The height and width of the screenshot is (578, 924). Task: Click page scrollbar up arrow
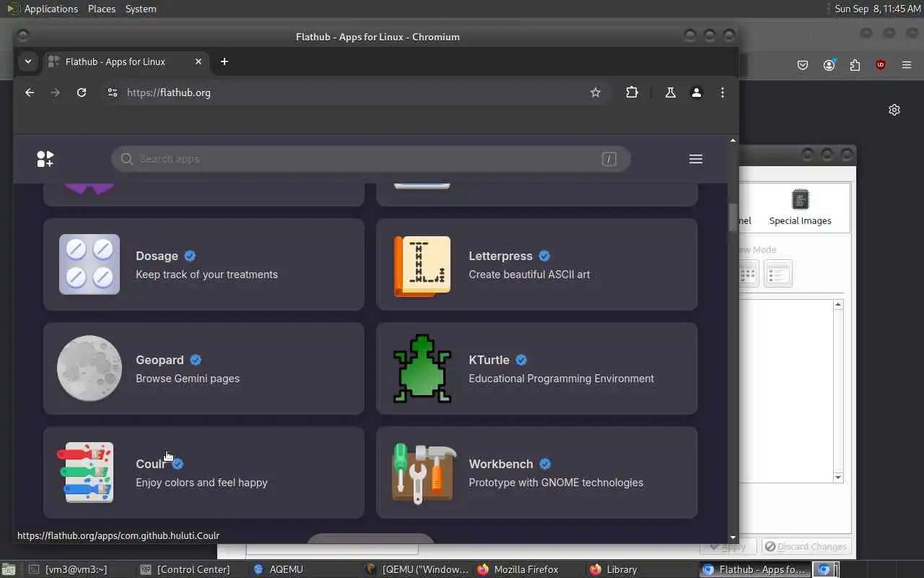pyautogui.click(x=733, y=140)
